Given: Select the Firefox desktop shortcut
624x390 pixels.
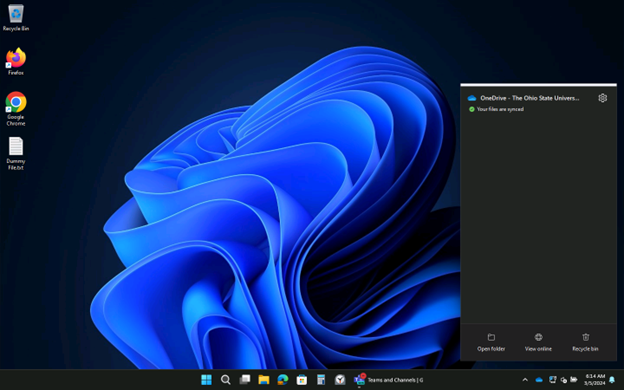Looking at the screenshot, I should [x=16, y=62].
